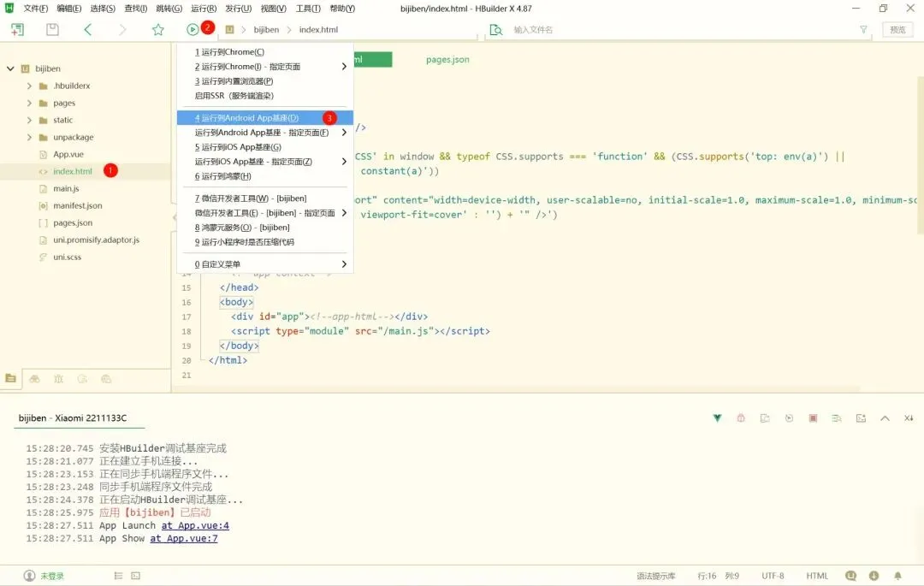
Task: Click the rerun circular play icon in console
Action: (x=789, y=418)
